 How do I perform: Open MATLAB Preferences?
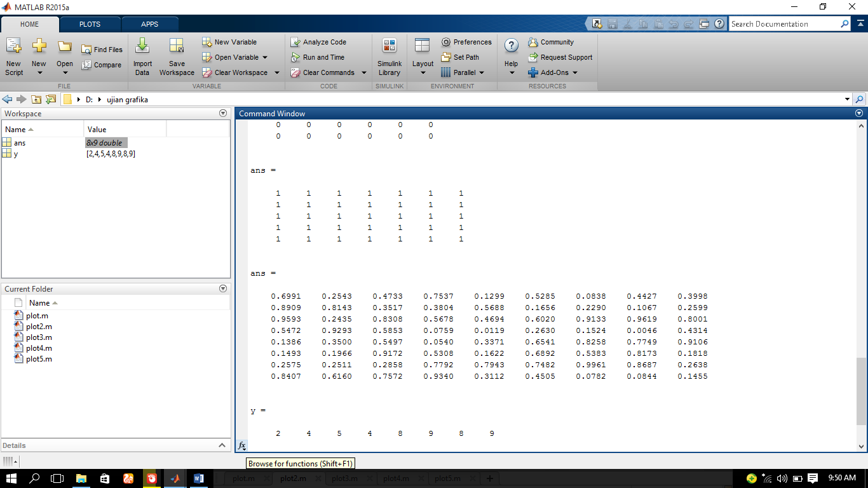[466, 42]
